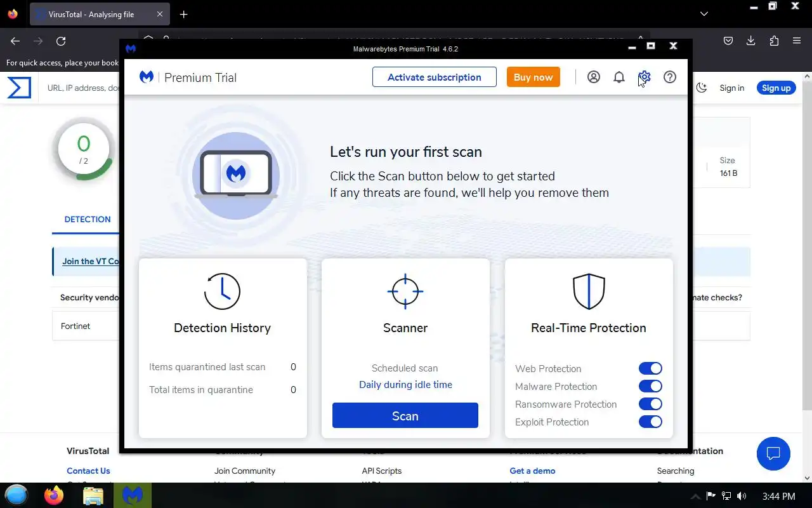Click Sign in on VirusTotal
812x508 pixels.
click(x=731, y=88)
